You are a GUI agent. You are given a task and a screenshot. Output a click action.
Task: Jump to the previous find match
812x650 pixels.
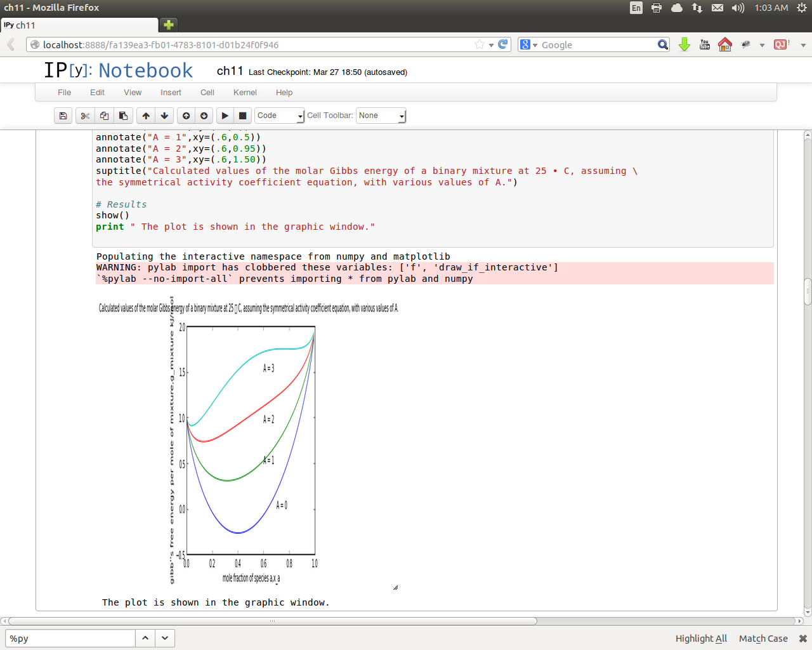(x=145, y=639)
